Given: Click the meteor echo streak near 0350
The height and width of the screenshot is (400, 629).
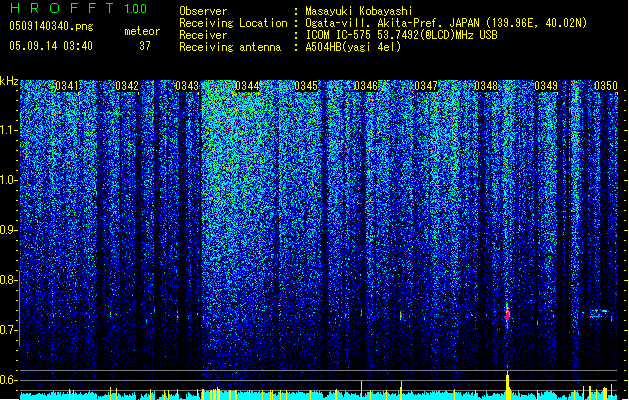Looking at the screenshot, I should pos(599,313).
